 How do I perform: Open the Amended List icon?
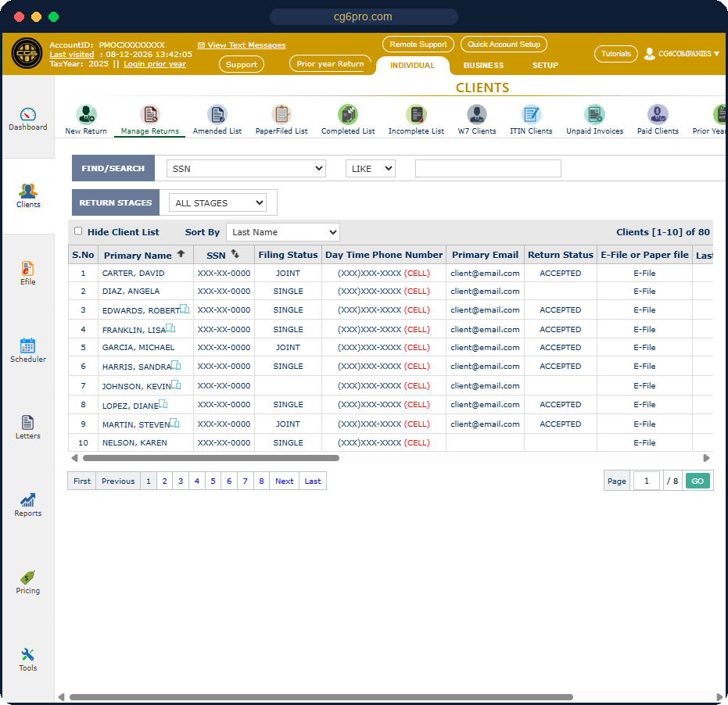(217, 114)
